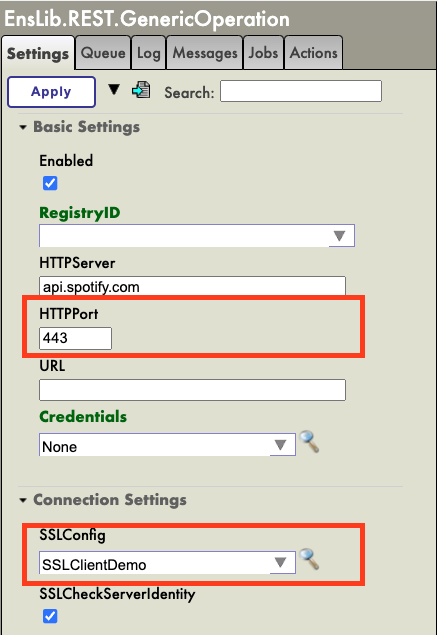Screen dimensions: 438x635
Task: Uncheck the Enabled checkbox
Action: click(50, 183)
